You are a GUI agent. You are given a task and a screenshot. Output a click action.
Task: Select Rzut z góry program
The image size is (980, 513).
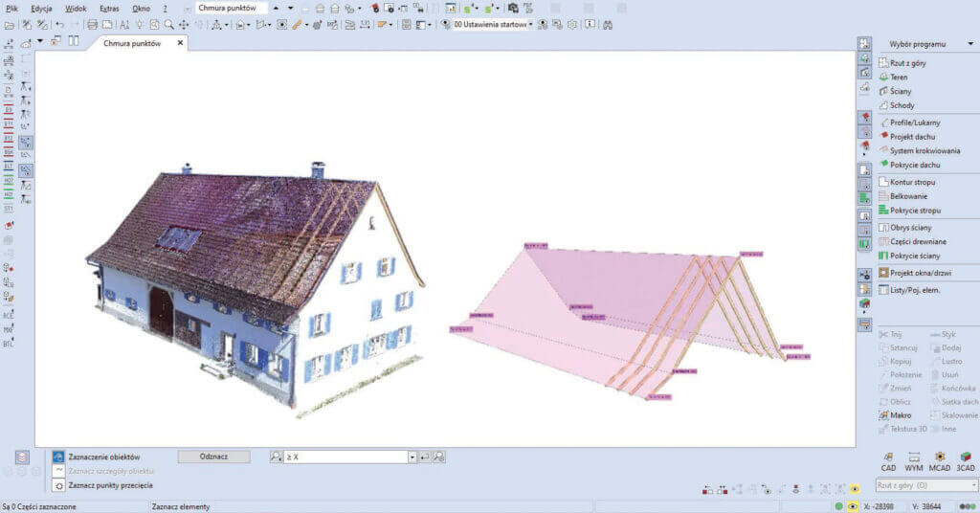[902, 63]
